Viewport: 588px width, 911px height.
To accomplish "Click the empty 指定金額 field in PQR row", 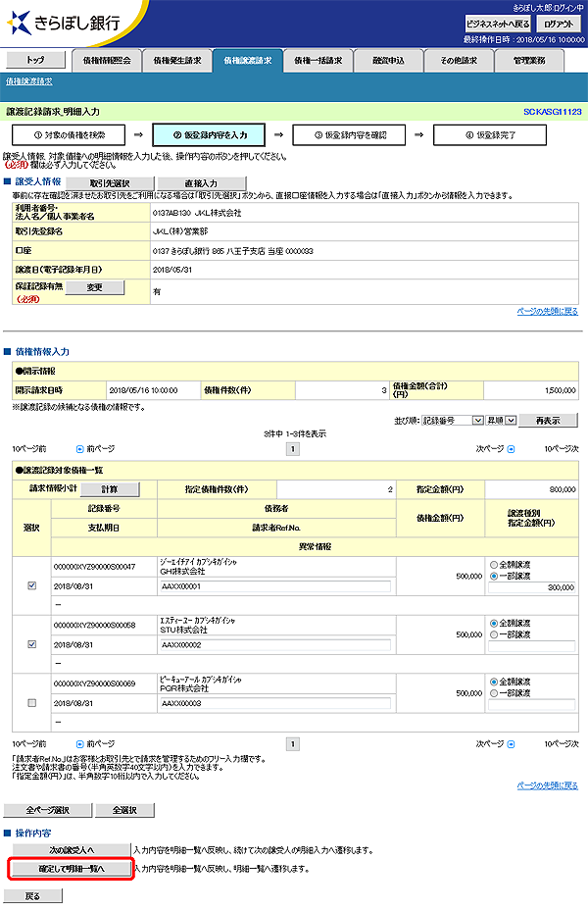I will tap(532, 705).
